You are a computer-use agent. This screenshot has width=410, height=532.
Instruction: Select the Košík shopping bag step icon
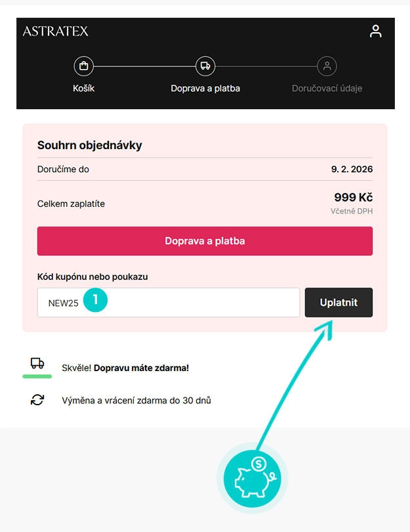click(84, 66)
